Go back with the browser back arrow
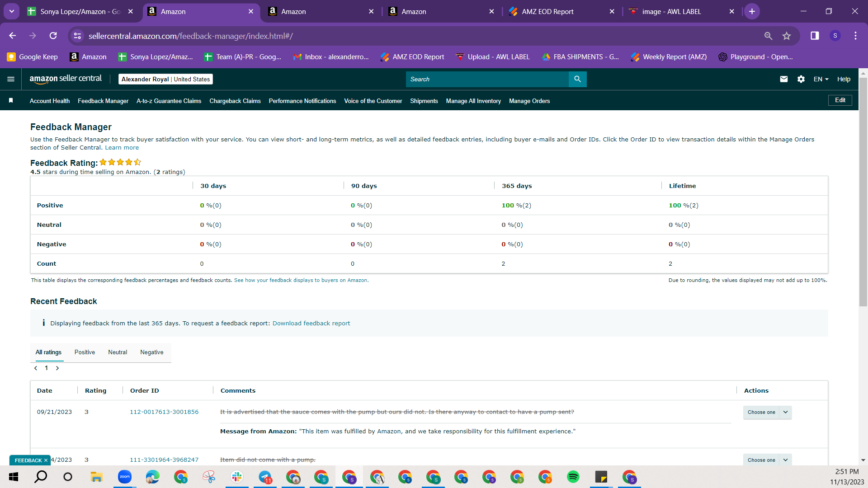Viewport: 868px width, 488px height. [13, 36]
